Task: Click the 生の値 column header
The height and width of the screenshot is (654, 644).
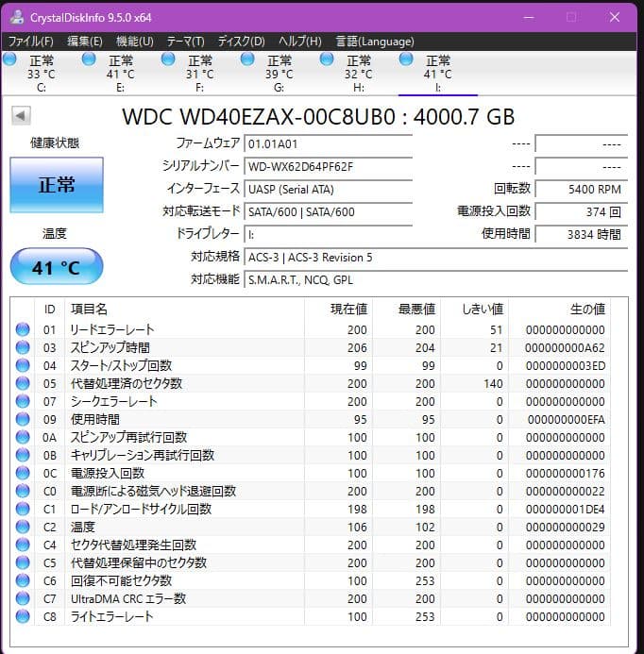Action: (559, 309)
